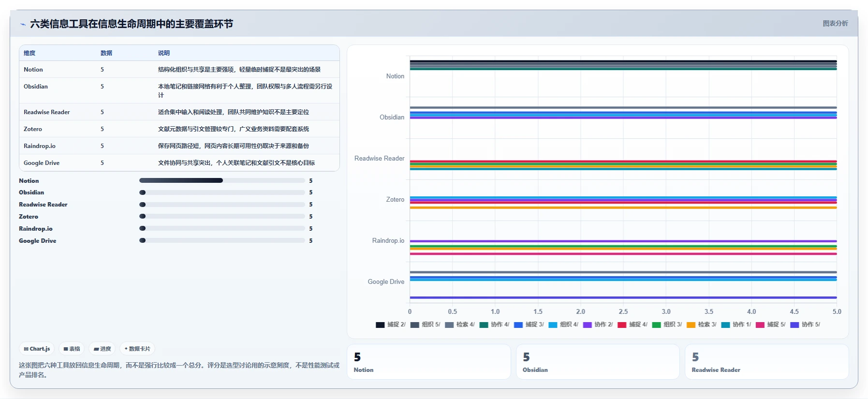Click the Raindrop.io label on the chart axis
868x399 pixels.
click(388, 241)
